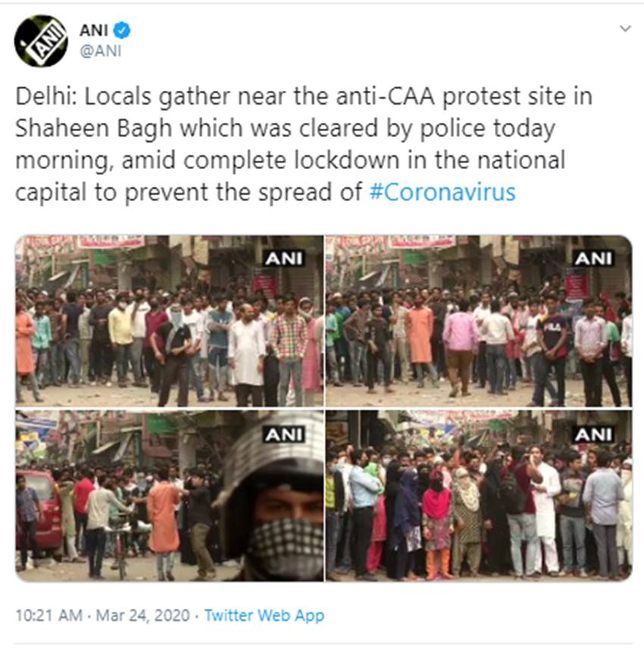Open photo with man in white kurta

pos(170,321)
